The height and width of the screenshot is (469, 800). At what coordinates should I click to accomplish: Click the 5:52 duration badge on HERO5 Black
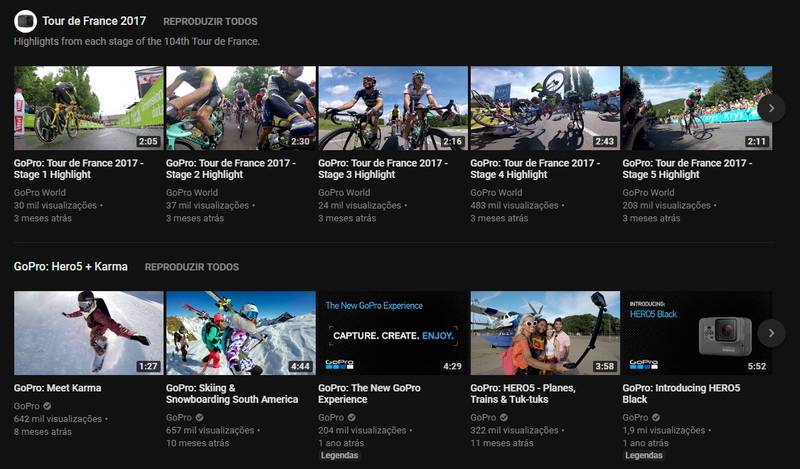pos(757,366)
